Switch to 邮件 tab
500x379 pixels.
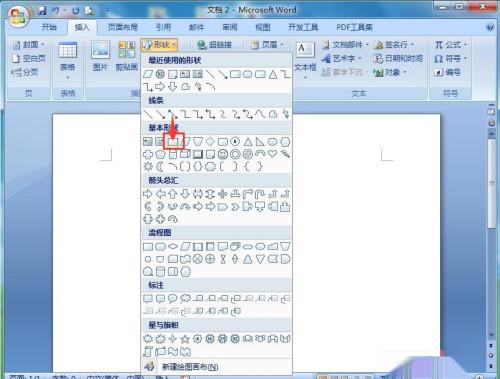pos(196,27)
